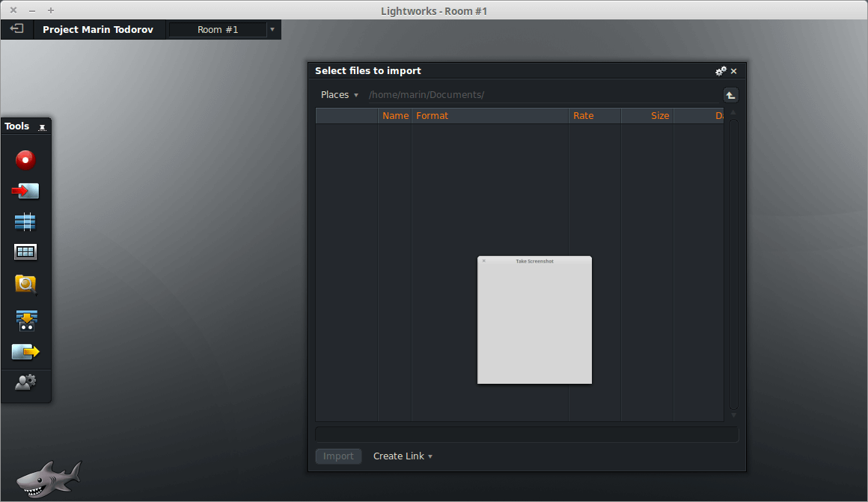Open the Export tool with yellow arrow

tap(25, 352)
